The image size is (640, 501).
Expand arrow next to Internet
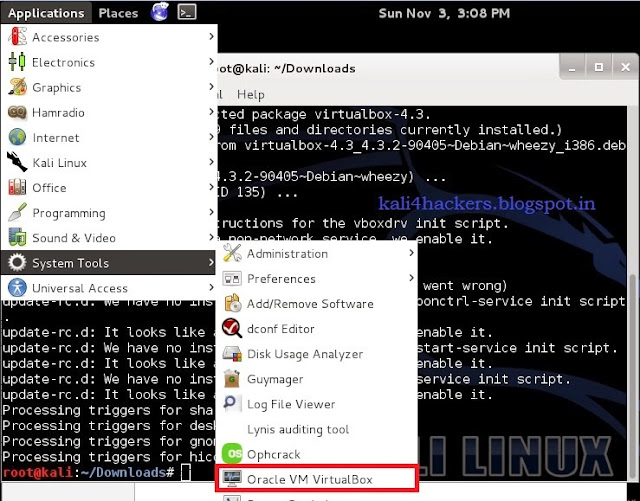tap(211, 136)
